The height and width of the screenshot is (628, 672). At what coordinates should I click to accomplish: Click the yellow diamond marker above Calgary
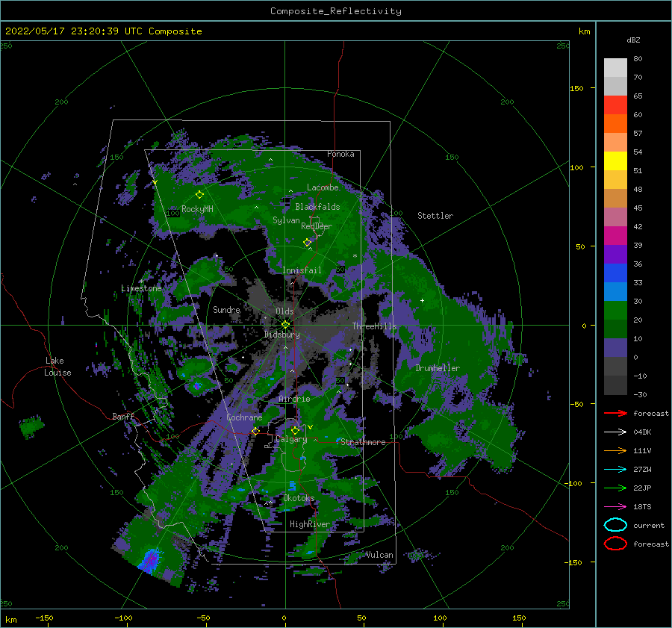(295, 430)
